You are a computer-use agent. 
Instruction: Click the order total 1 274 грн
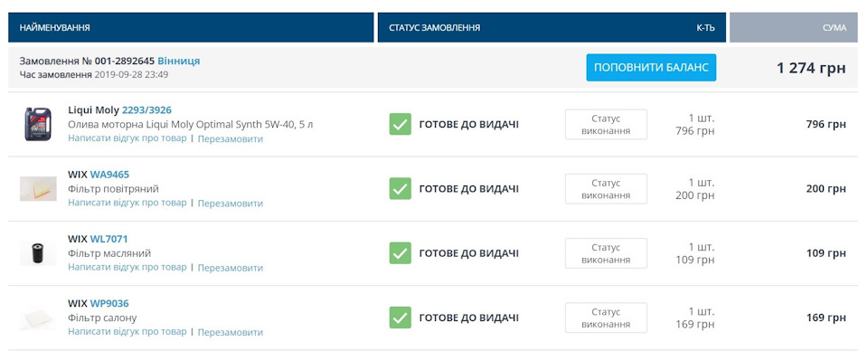pyautogui.click(x=811, y=69)
